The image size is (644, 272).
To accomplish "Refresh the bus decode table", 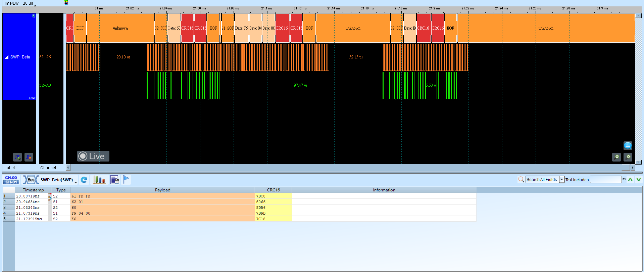I will coord(84,180).
